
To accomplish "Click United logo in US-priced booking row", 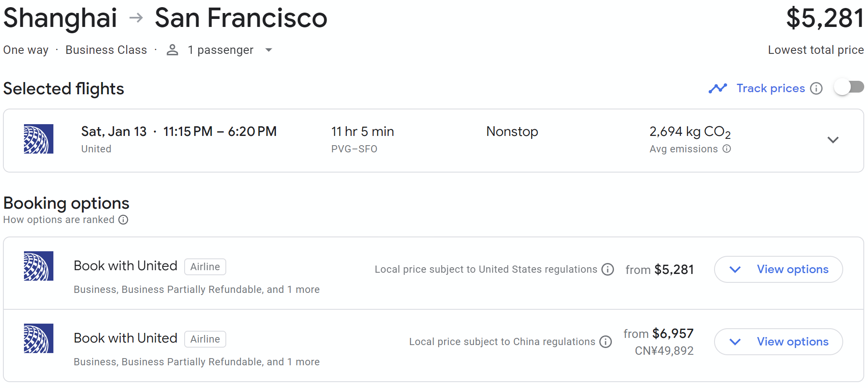I will [x=39, y=266].
